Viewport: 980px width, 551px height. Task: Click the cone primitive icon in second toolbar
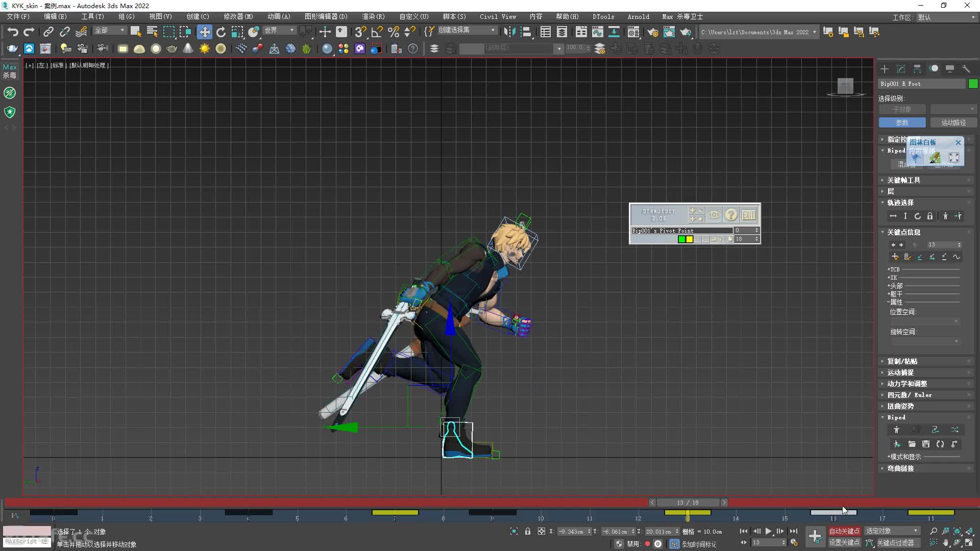(188, 48)
